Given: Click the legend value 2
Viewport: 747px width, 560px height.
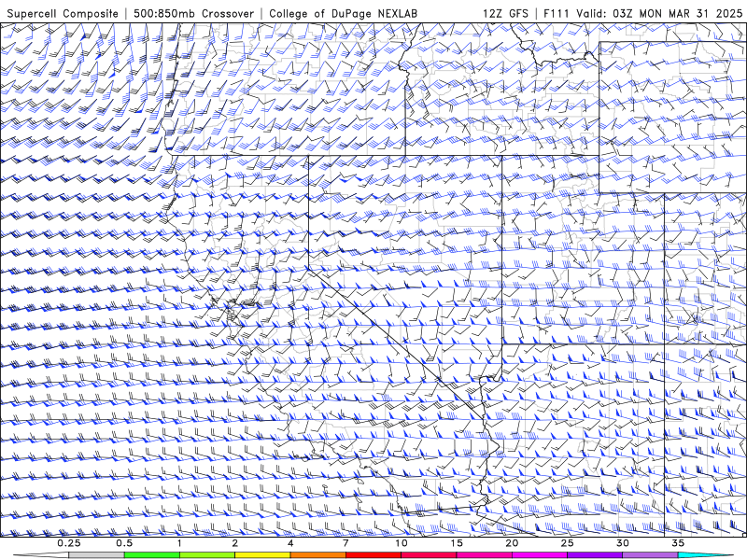Looking at the screenshot, I should click(x=235, y=543).
